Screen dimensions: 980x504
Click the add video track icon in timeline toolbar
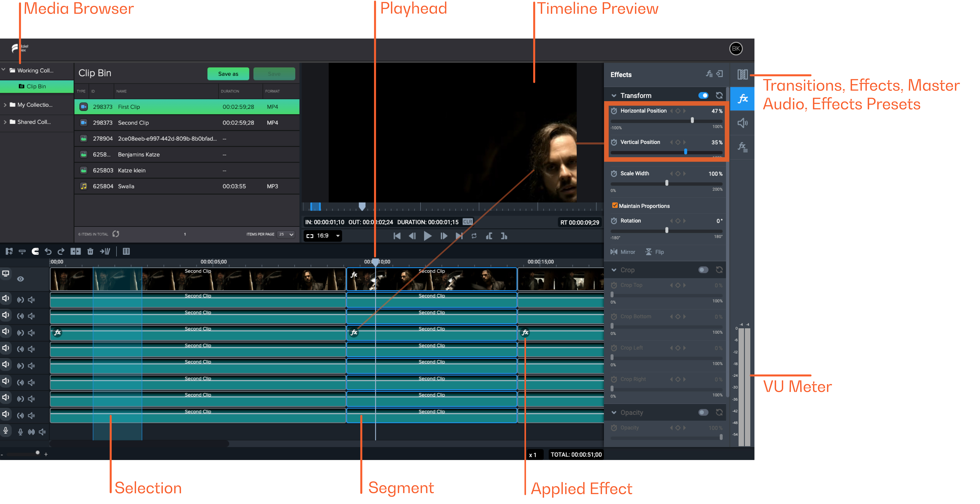click(x=9, y=251)
